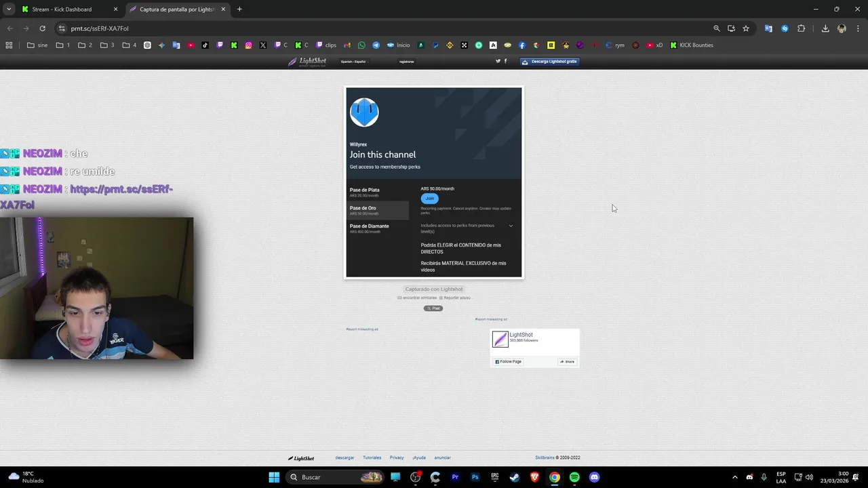868x488 pixels.
Task: Open browser downloads icon
Action: [x=825, y=28]
